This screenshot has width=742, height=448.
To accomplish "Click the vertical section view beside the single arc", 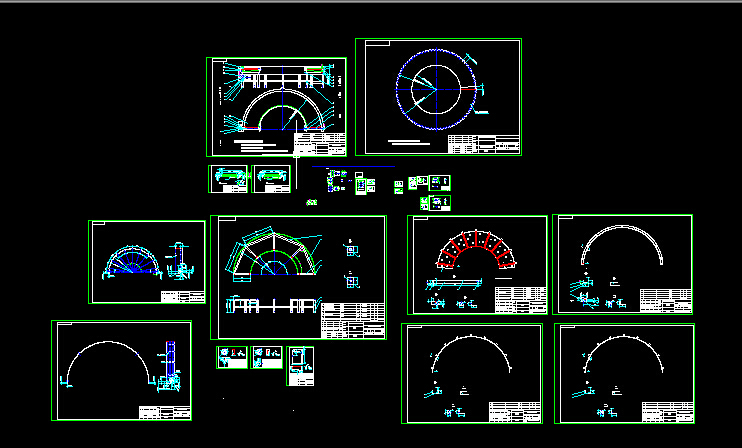I will coord(169,367).
